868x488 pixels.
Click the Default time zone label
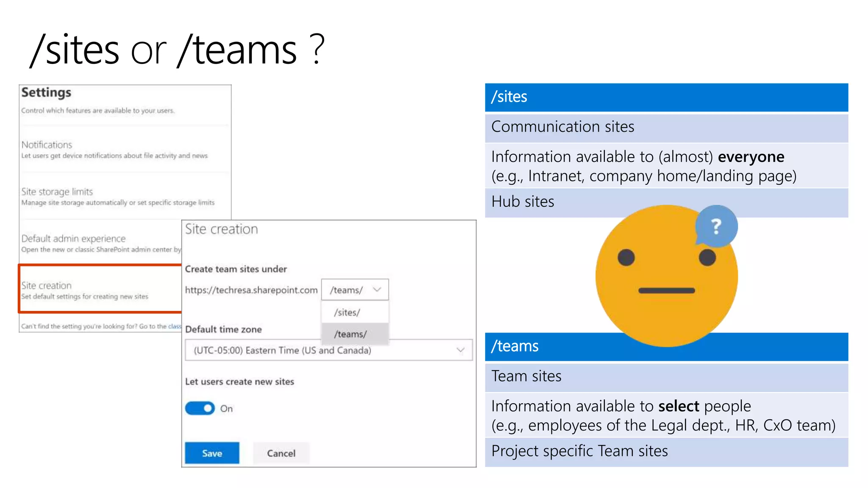pos(223,330)
